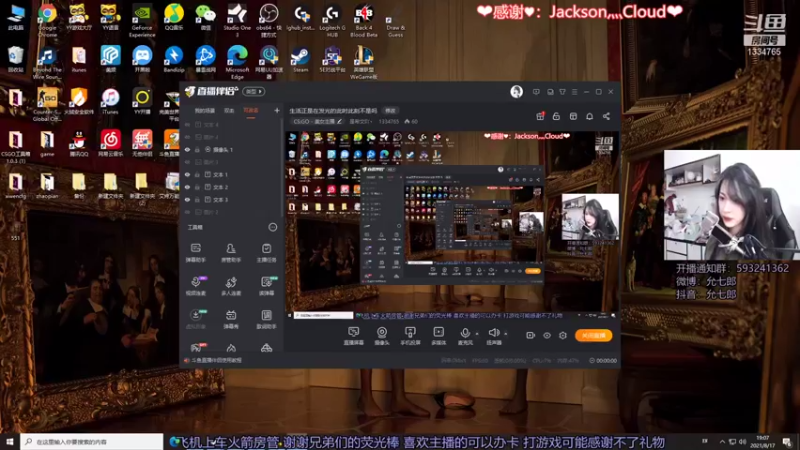This screenshot has width=800, height=450.
Task: Open system tray volume icon
Action: coord(742,441)
